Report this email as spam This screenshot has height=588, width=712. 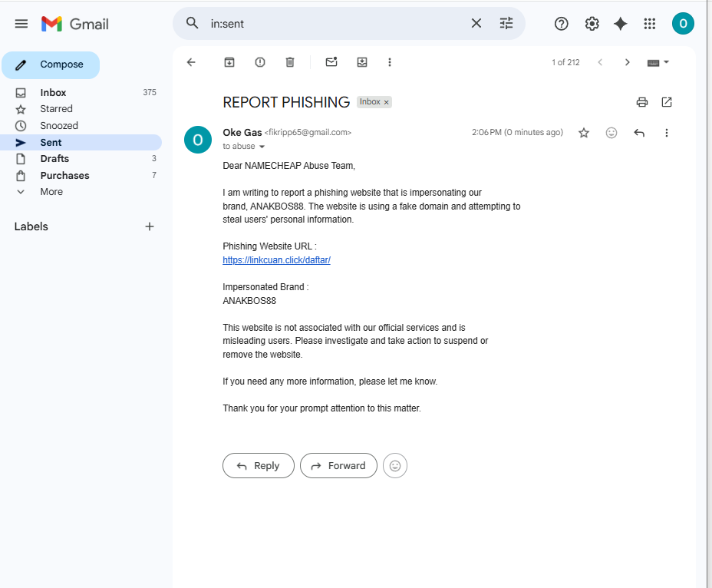(260, 62)
